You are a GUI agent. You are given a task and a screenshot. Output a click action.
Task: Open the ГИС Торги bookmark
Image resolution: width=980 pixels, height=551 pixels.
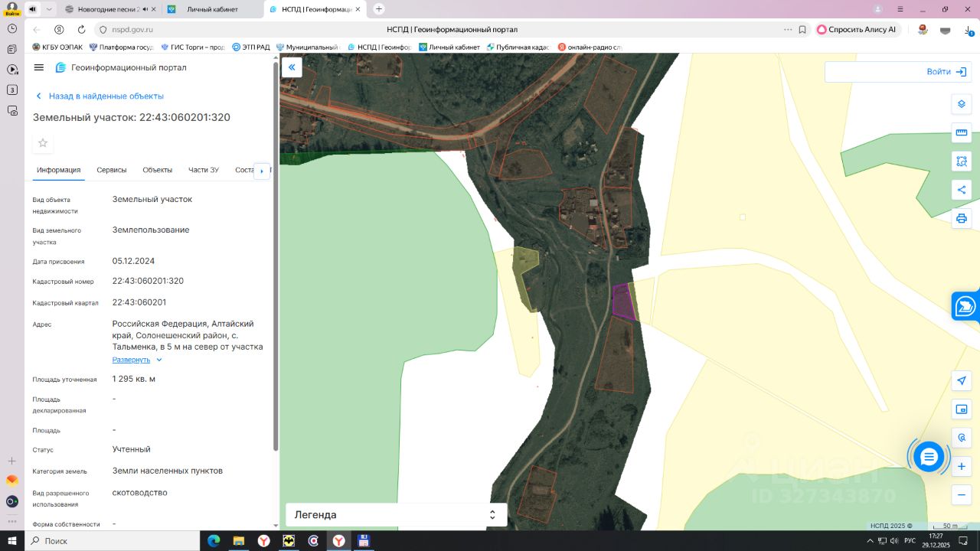click(192, 47)
